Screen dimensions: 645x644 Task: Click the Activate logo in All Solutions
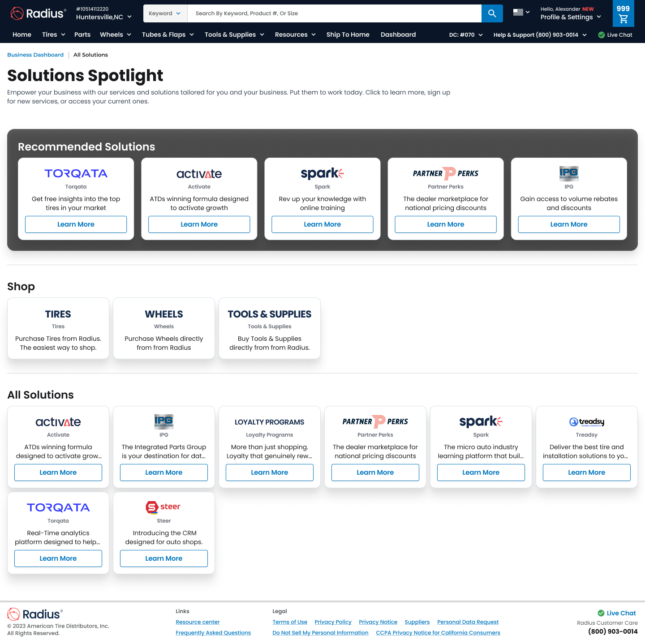pyautogui.click(x=58, y=422)
